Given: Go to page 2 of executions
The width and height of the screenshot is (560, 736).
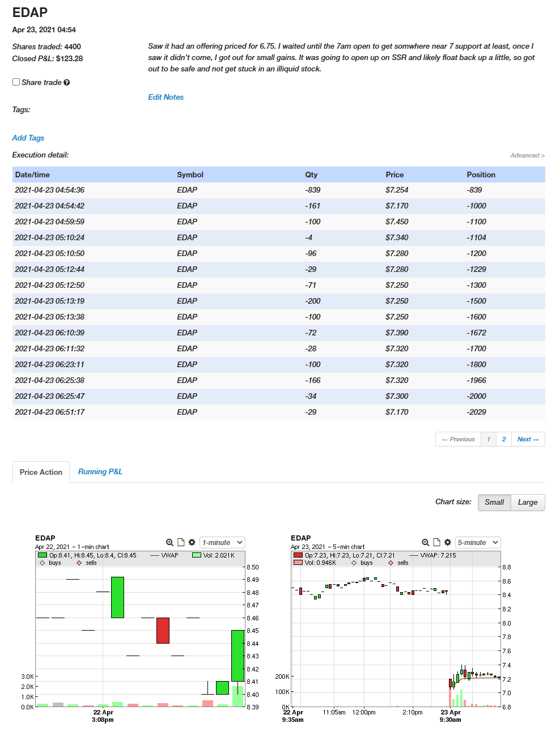Looking at the screenshot, I should 503,439.
